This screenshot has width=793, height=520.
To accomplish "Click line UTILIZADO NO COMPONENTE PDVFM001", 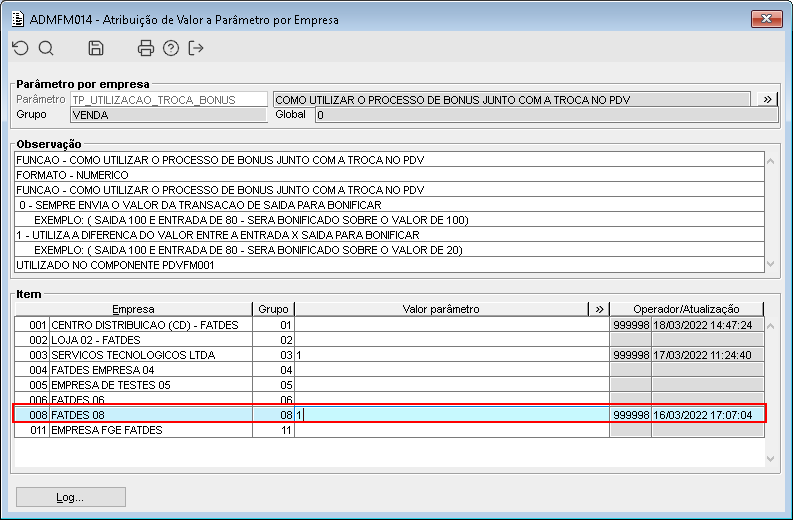I will 389,265.
